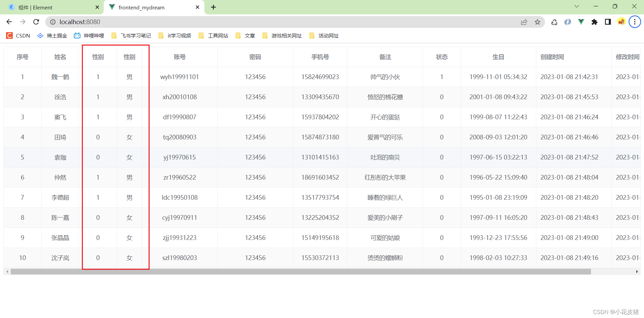Click the scrollbar left arrow

pyautogui.click(x=7, y=271)
